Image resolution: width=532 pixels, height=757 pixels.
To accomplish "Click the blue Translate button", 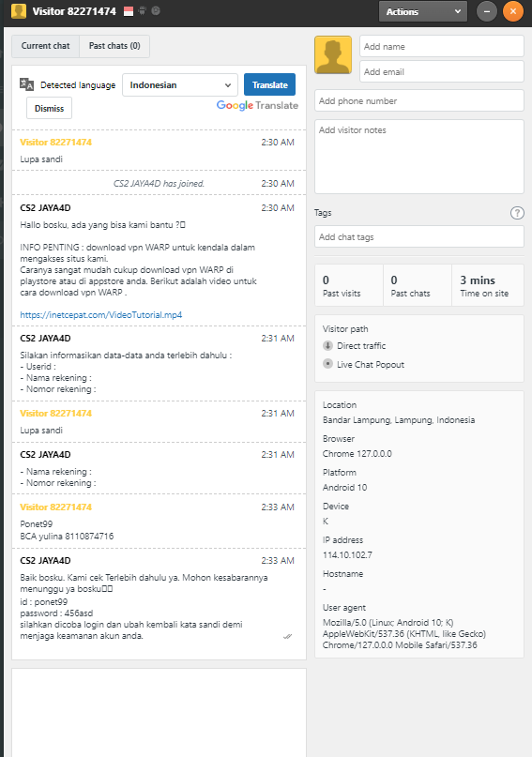I will coord(270,84).
